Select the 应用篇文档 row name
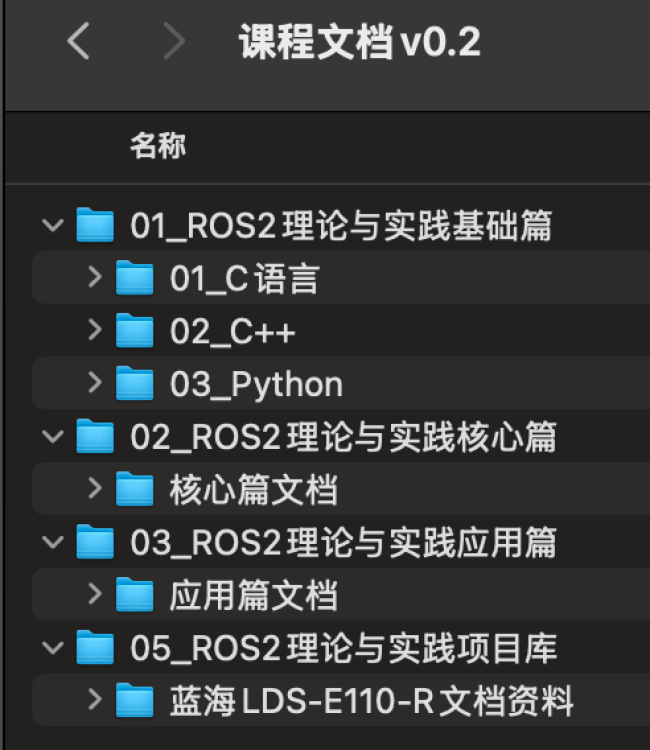Image resolution: width=650 pixels, height=750 pixels. click(253, 595)
